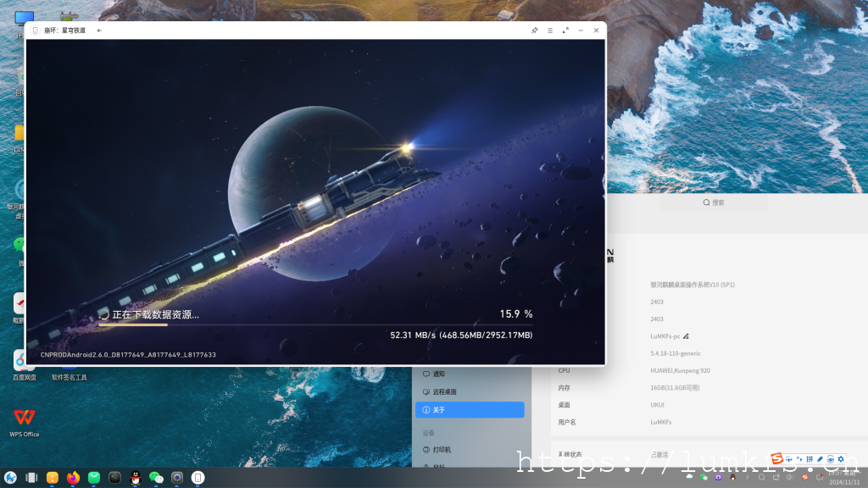Open the settings gear in the taskbar
Image resolution: width=868 pixels, height=488 pixels.
177,478
